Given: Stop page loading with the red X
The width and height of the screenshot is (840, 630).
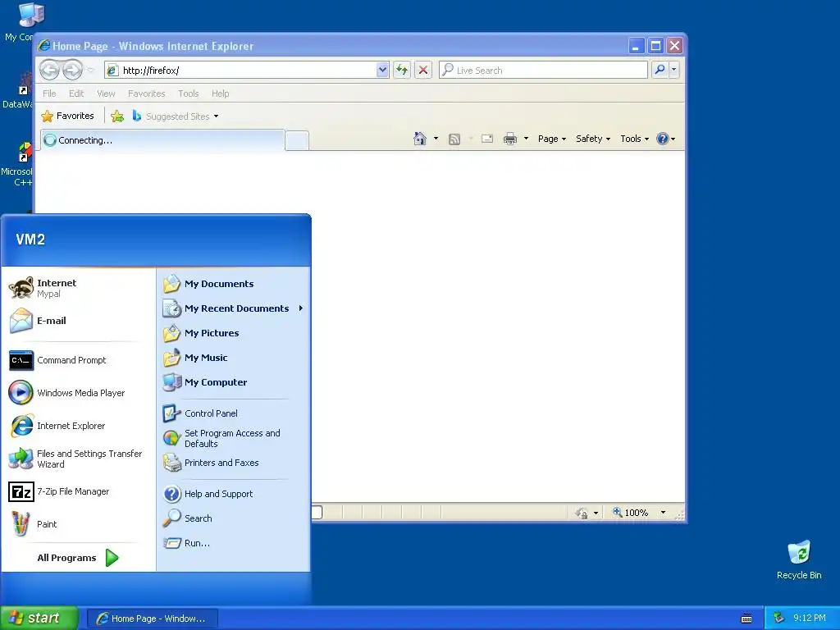Looking at the screenshot, I should tap(422, 70).
